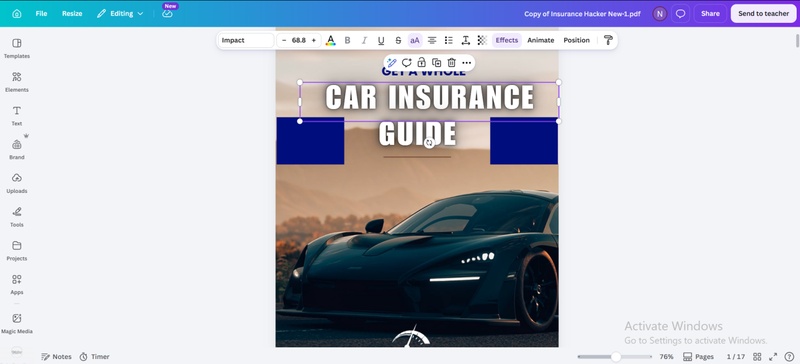Click the vertical scrollbar thumb
Viewport: 800px width, 364px height.
click(797, 40)
